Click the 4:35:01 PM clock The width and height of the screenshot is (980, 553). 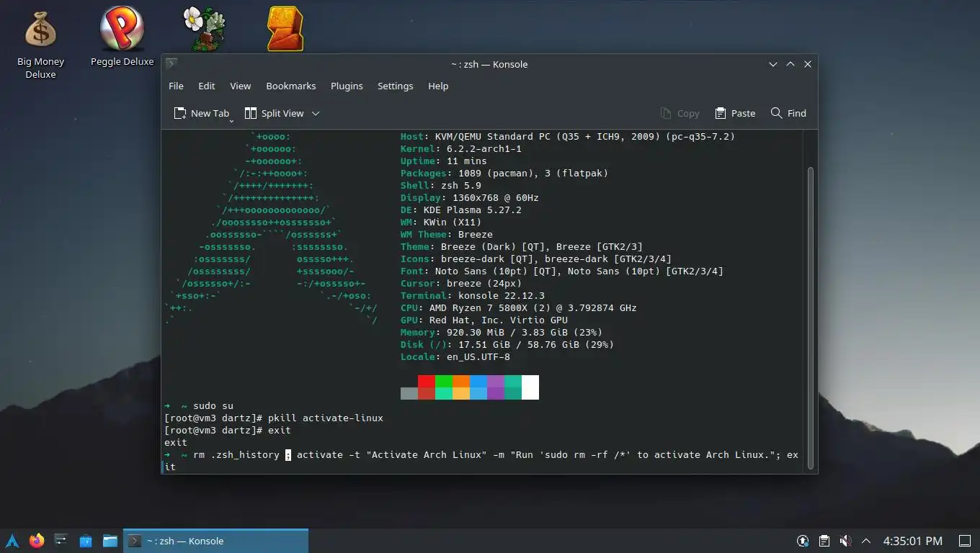[913, 541]
